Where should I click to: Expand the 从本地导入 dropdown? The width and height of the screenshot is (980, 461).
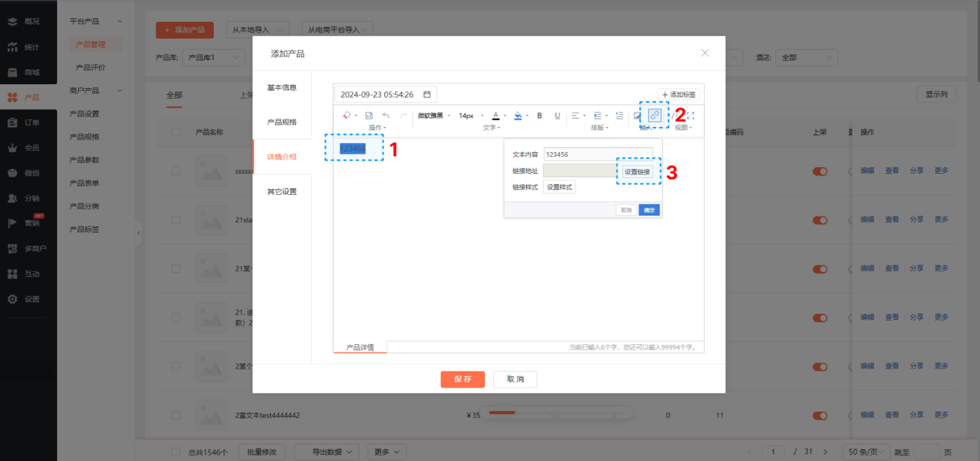pos(257,30)
